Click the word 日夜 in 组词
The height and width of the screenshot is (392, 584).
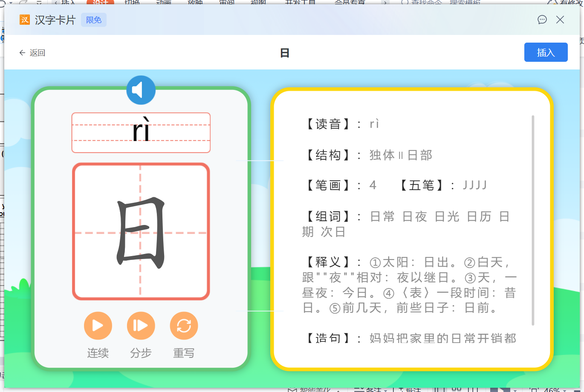(415, 216)
